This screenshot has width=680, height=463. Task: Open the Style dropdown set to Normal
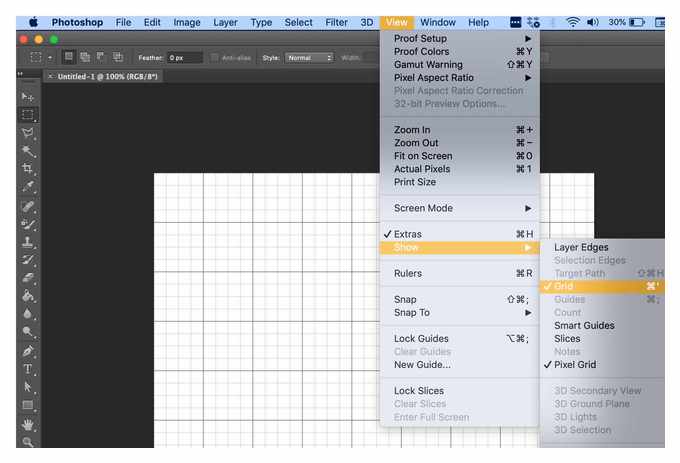(309, 58)
